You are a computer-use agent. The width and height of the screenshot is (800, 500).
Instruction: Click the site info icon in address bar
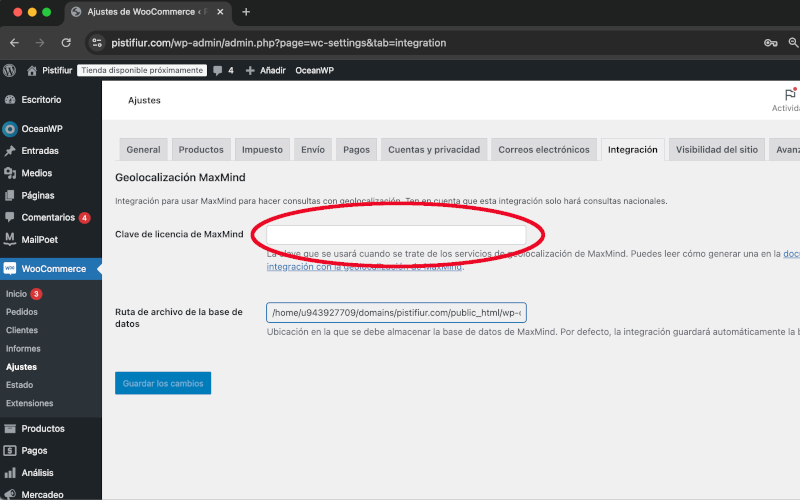click(97, 43)
